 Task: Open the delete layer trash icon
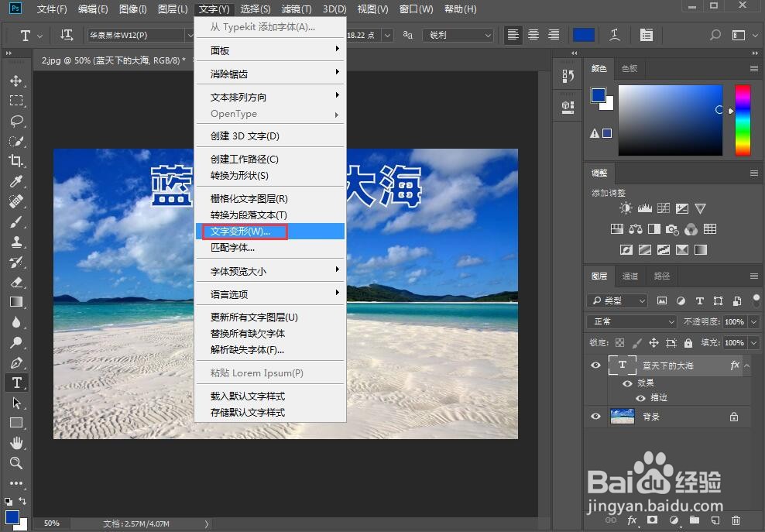point(736,521)
